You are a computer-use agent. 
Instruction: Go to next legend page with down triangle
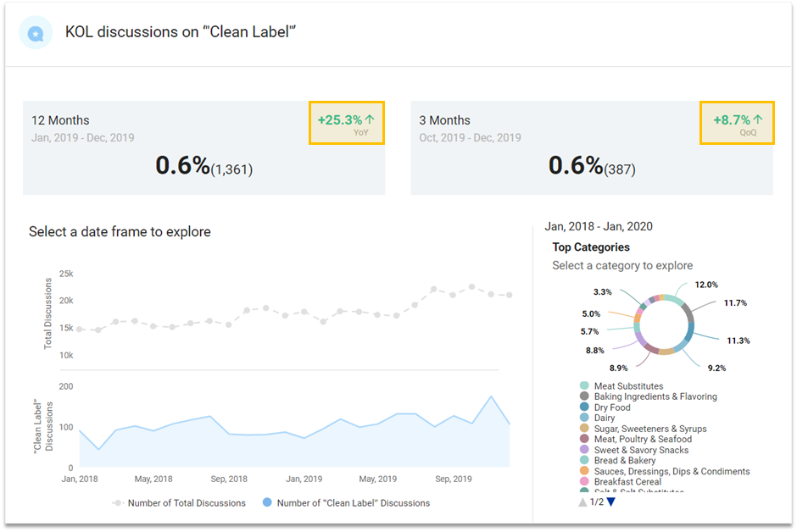(610, 502)
